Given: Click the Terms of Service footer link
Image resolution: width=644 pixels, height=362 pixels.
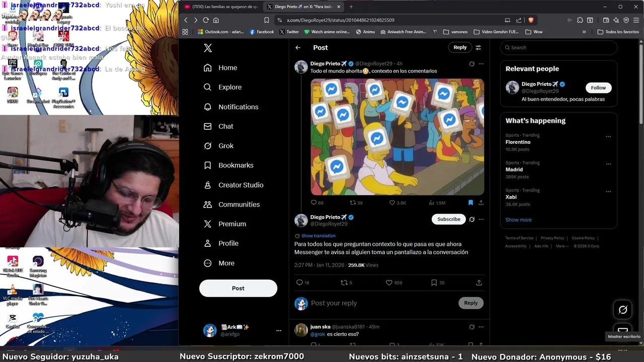Looking at the screenshot, I should pyautogui.click(x=519, y=238).
